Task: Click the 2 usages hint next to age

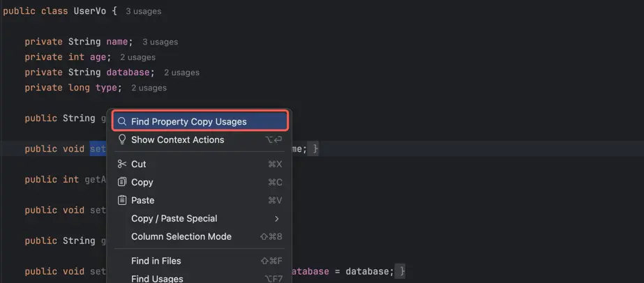Action: click(x=137, y=57)
